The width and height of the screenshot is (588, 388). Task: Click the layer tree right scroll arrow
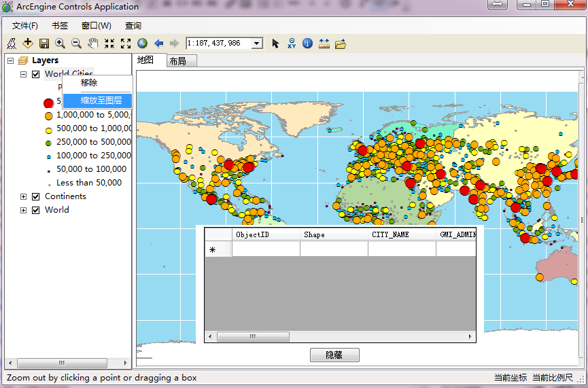pyautogui.click(x=125, y=363)
